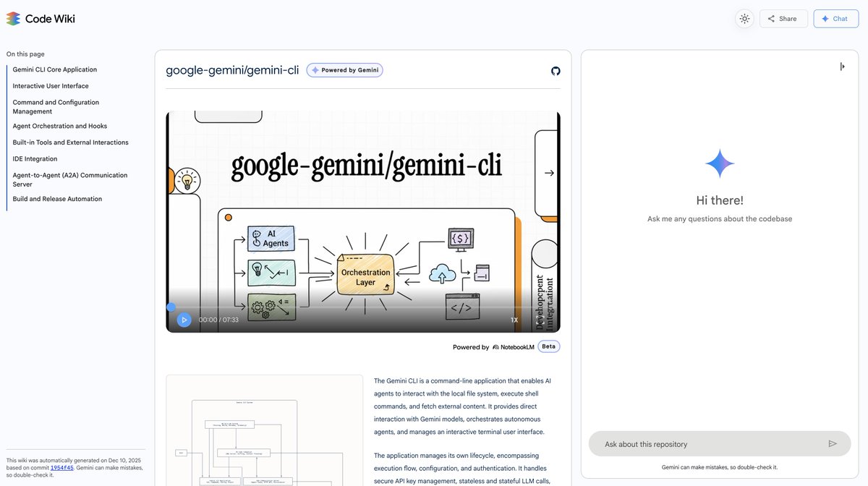Screen dimensions: 868x486
Task: Play the overview video
Action: point(184,320)
